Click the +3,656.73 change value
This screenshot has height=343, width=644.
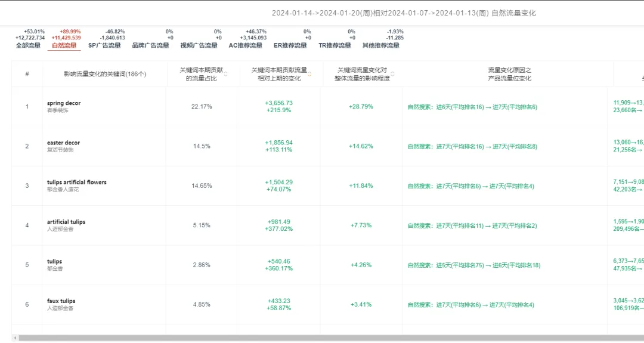click(x=279, y=103)
